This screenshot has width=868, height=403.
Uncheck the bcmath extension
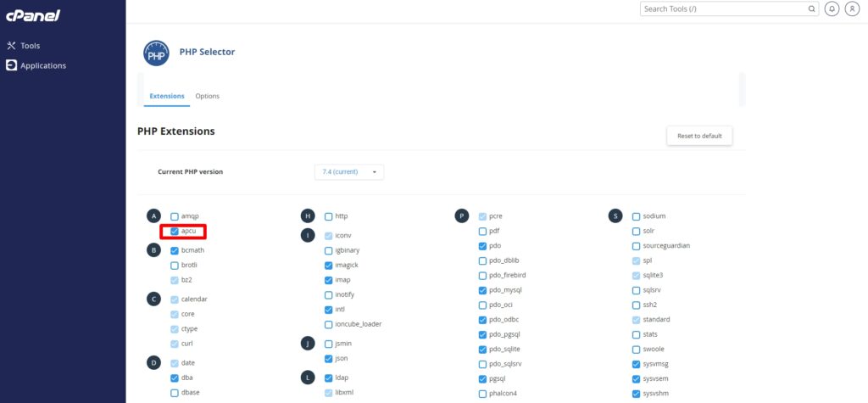175,250
